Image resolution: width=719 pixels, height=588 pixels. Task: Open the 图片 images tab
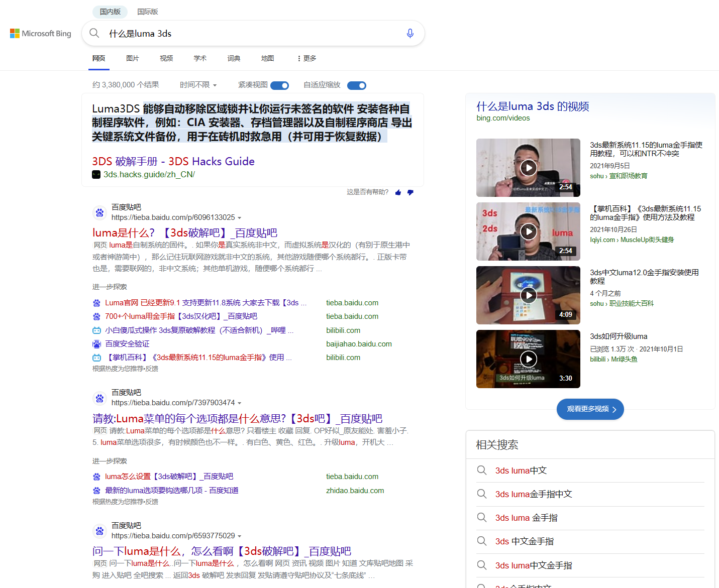pyautogui.click(x=133, y=58)
